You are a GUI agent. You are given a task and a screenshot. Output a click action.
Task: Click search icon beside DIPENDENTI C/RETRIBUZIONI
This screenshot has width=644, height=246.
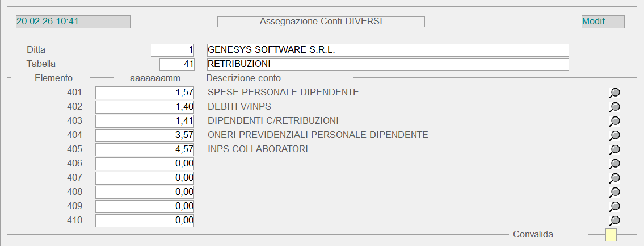click(x=614, y=121)
